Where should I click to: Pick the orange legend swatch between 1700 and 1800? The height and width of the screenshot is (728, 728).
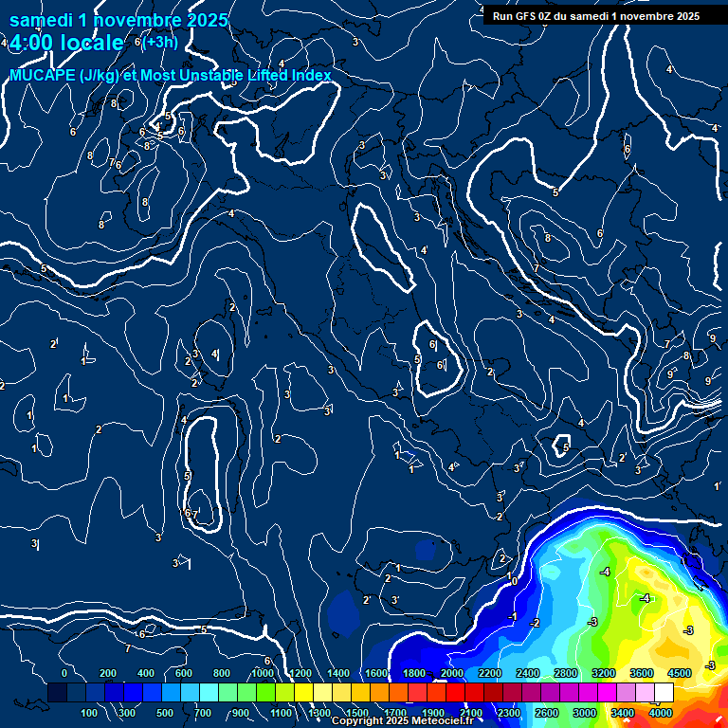point(398,692)
